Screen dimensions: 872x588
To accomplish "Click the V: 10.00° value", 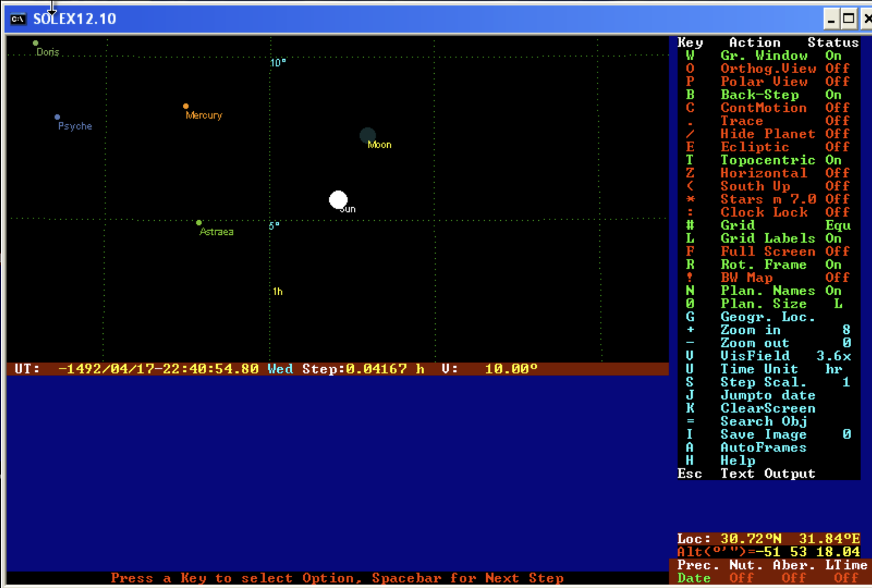I will [489, 369].
